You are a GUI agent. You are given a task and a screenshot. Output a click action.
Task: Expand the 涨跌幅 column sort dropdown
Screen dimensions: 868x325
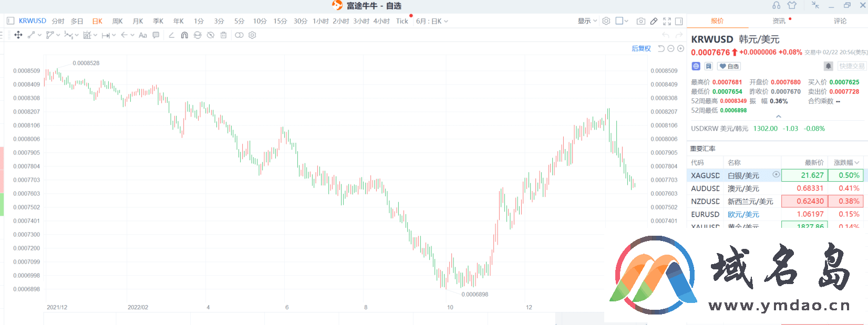845,163
